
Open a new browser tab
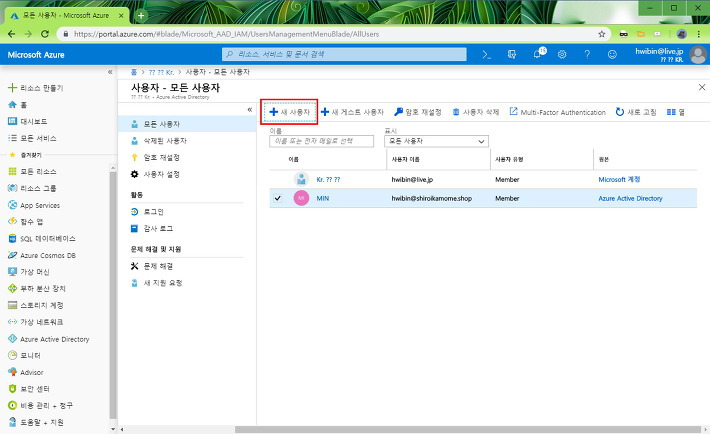click(x=141, y=15)
